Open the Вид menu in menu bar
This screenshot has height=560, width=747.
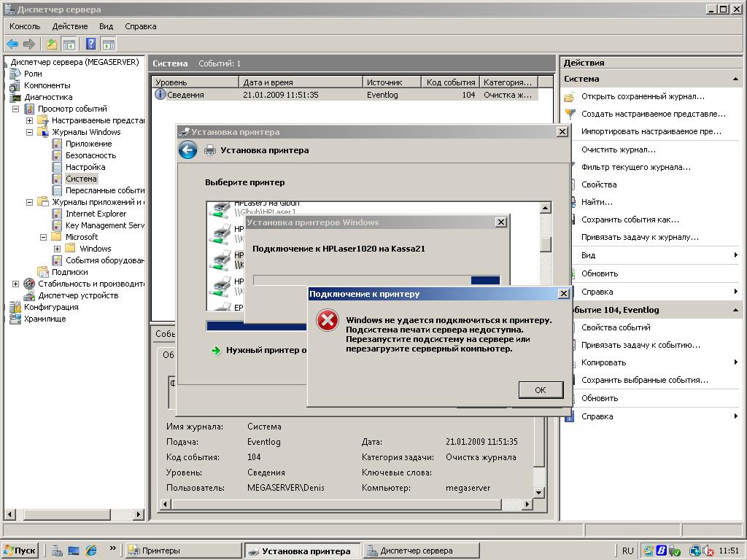tap(106, 26)
